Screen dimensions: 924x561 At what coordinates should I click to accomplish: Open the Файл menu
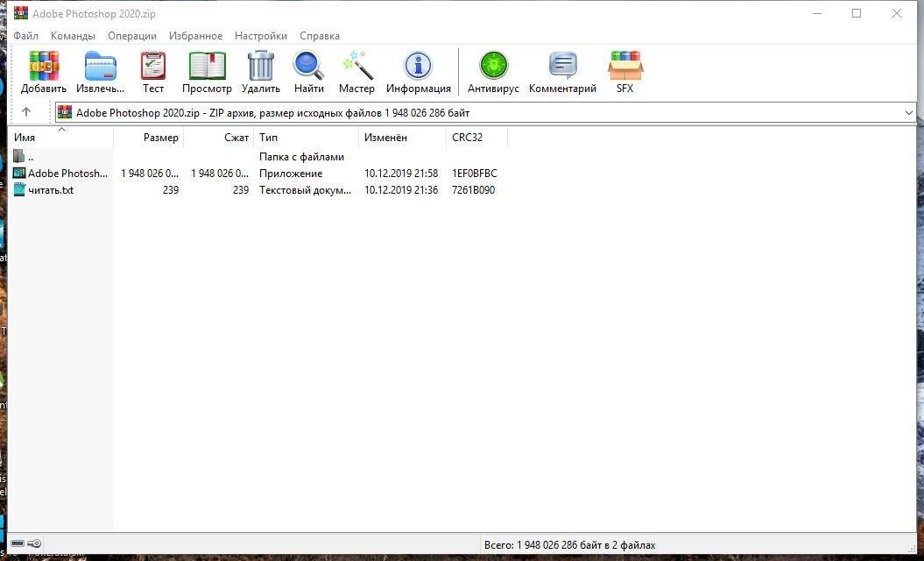click(26, 36)
